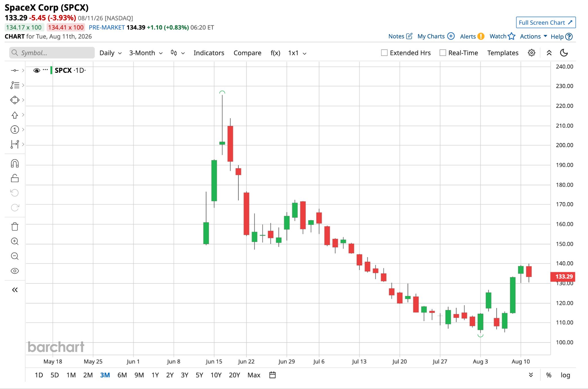Switch to dark mode theme
588x389 pixels.
click(564, 53)
